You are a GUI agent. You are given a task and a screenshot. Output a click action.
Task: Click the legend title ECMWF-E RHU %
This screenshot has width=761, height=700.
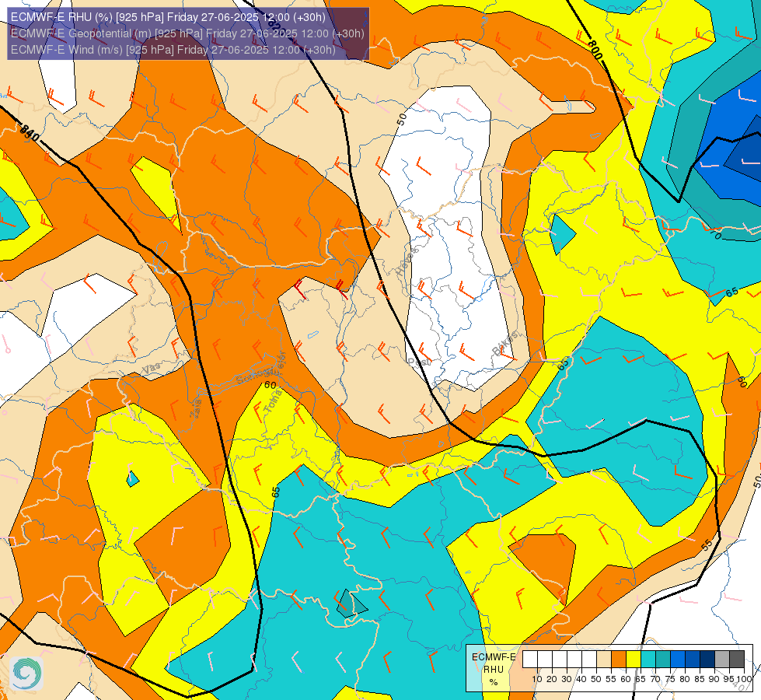(494, 670)
